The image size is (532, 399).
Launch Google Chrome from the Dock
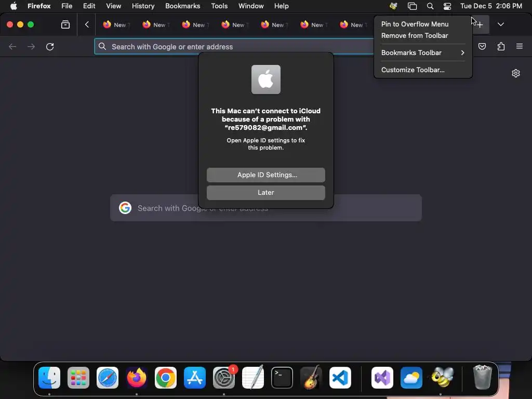tap(166, 378)
